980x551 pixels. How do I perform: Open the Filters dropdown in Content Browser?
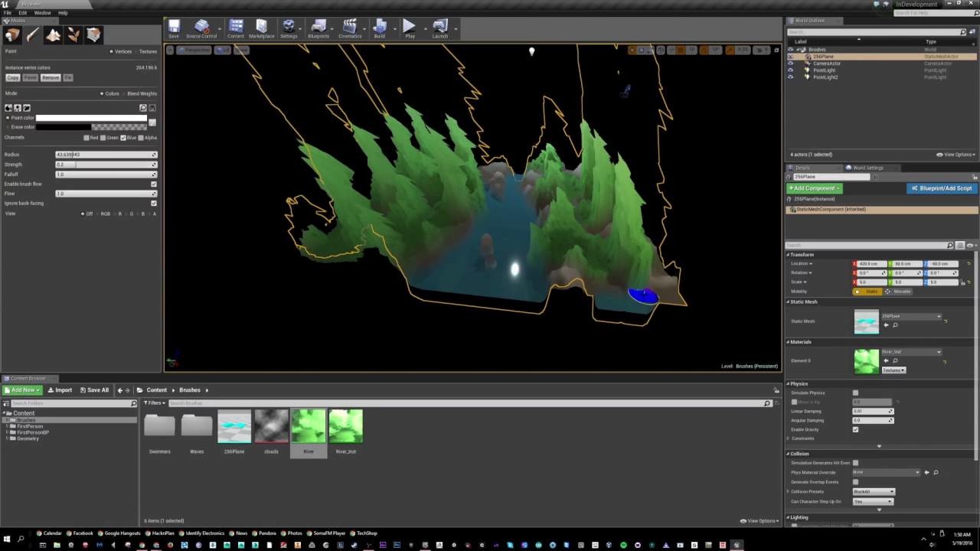click(x=155, y=403)
